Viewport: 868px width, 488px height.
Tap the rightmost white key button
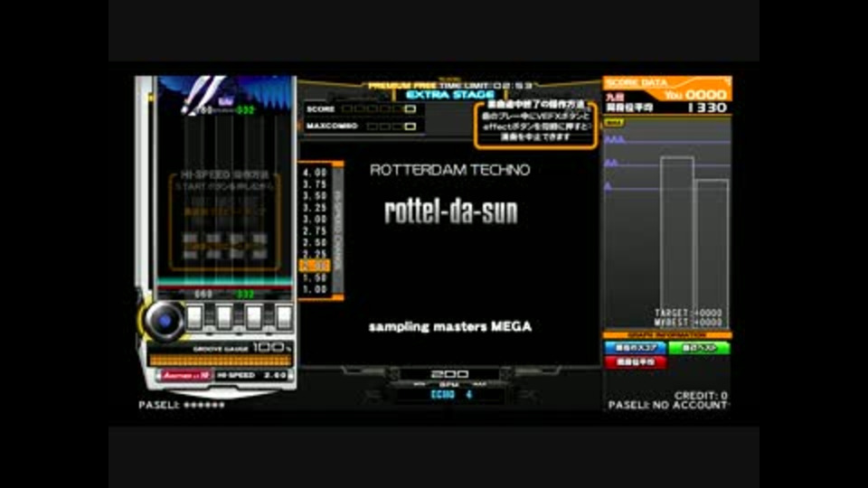click(284, 317)
